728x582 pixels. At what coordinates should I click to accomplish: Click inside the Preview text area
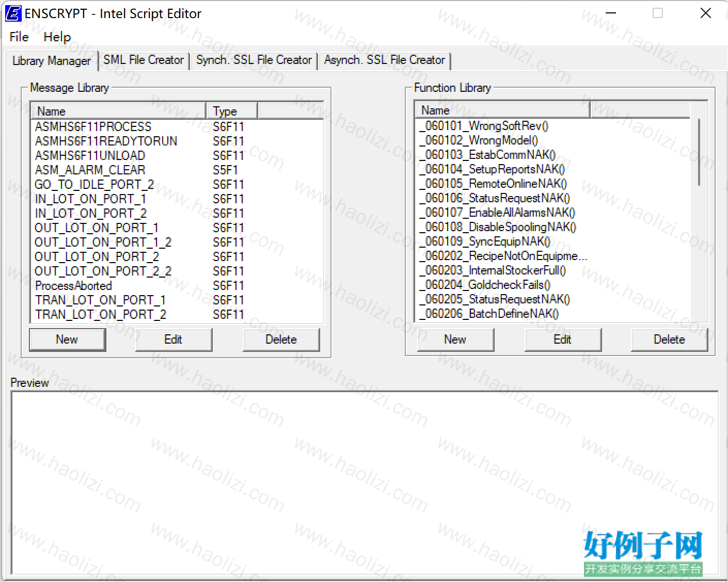tap(365, 482)
